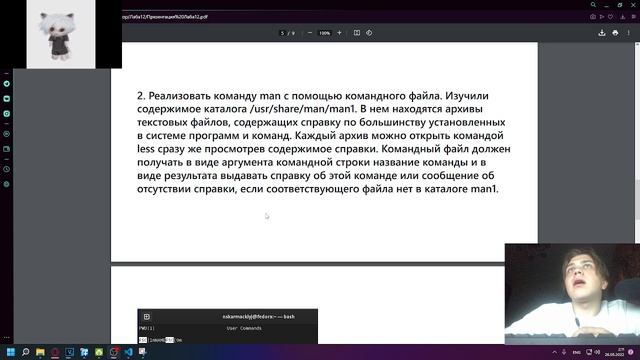
Task: Click the word "less" in the PDF paragraph
Action: click(146, 149)
